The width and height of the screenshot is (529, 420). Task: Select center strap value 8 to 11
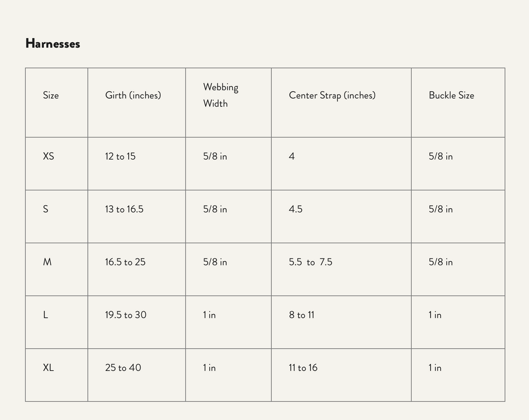pyautogui.click(x=301, y=315)
